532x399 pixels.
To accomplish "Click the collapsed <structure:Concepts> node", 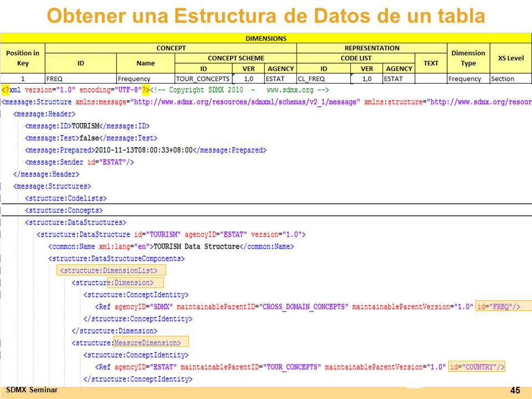I will tap(64, 211).
